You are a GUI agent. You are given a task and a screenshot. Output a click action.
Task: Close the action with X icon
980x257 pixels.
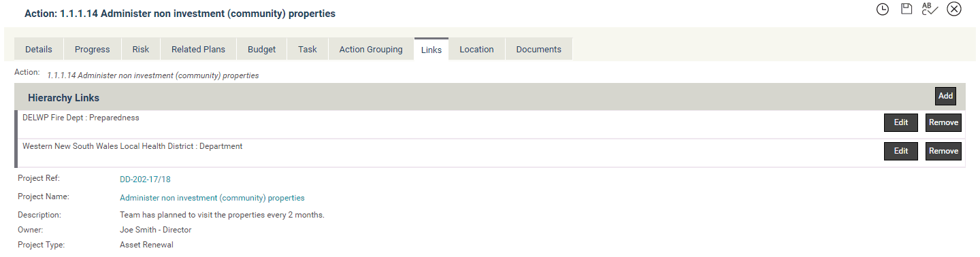(x=954, y=9)
